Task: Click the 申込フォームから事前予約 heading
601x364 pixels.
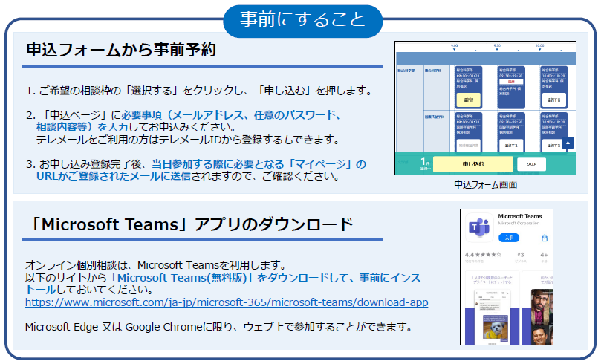Action: [121, 51]
